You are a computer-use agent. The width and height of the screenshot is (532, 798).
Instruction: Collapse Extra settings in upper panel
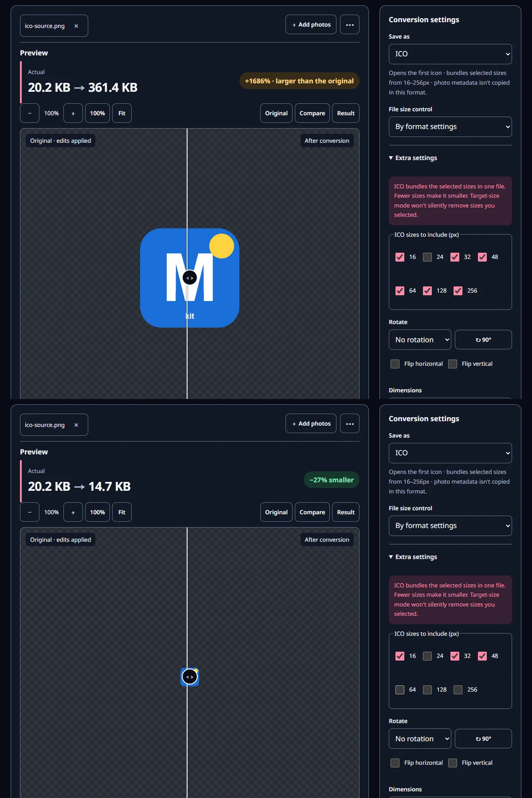click(413, 158)
